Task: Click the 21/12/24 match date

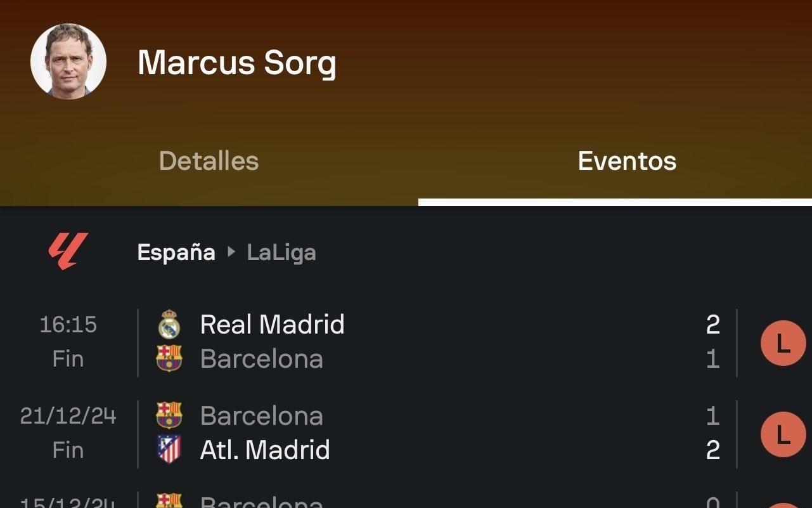Action: [x=68, y=416]
